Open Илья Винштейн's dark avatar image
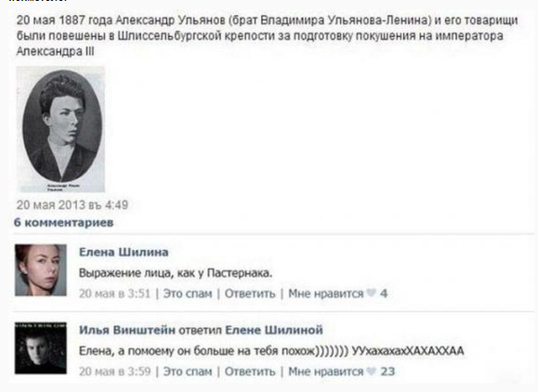The width and height of the screenshot is (538, 392). point(41,348)
